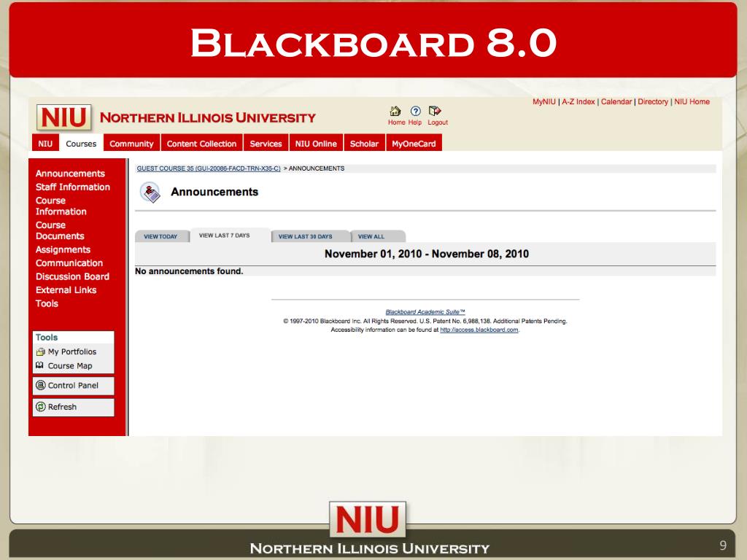Open the Content Collection tab

201,144
